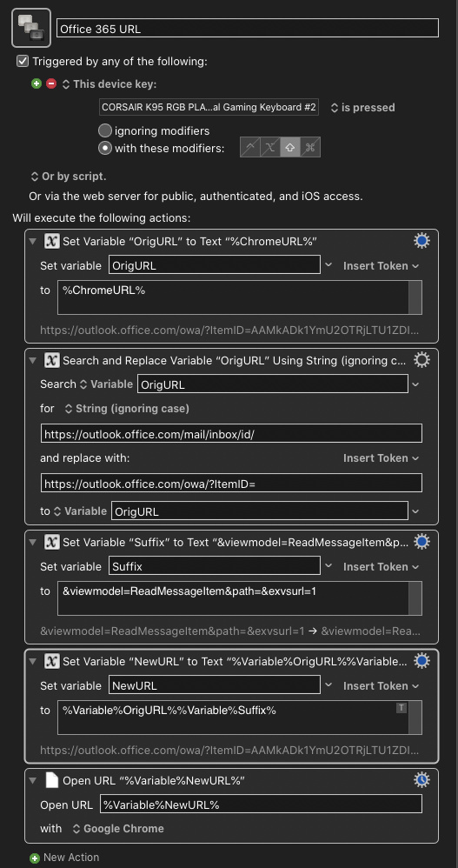
Task: Click document icon of Open URL action
Action: click(x=51, y=780)
